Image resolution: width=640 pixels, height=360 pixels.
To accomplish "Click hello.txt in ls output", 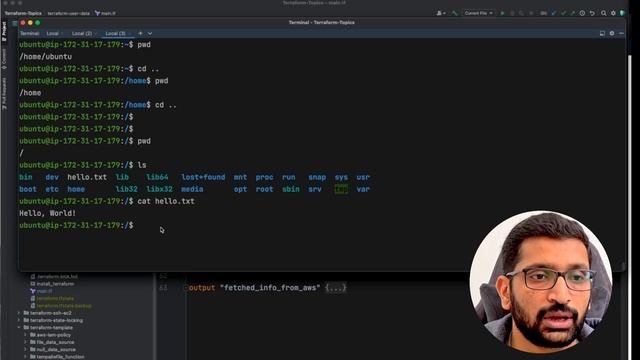I will pyautogui.click(x=87, y=177).
